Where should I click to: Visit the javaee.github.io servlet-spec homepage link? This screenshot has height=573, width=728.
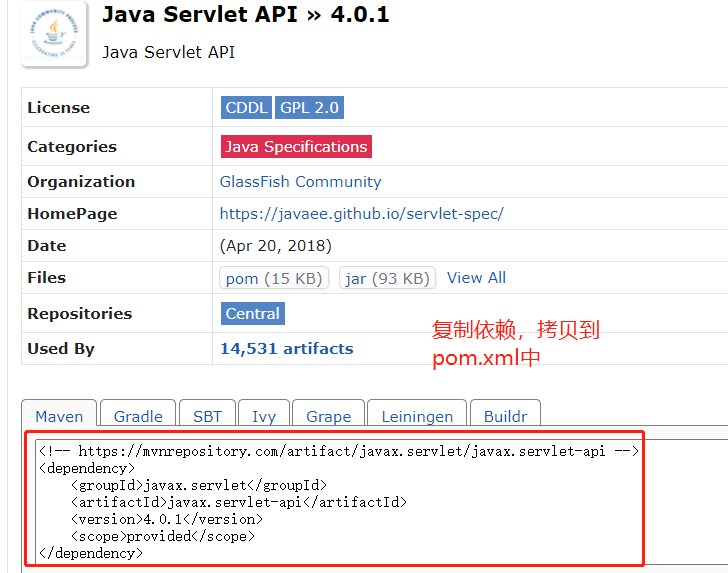tap(362, 214)
